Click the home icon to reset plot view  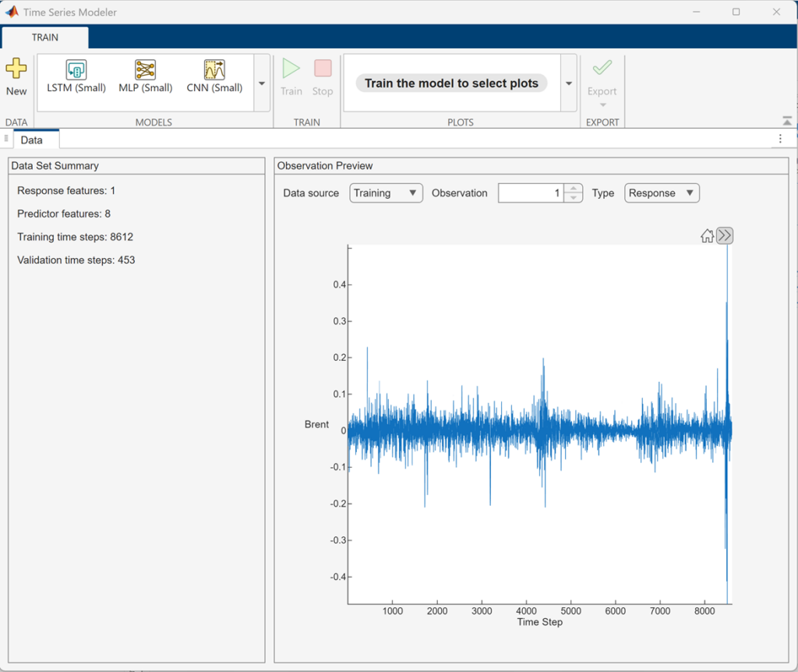(708, 235)
